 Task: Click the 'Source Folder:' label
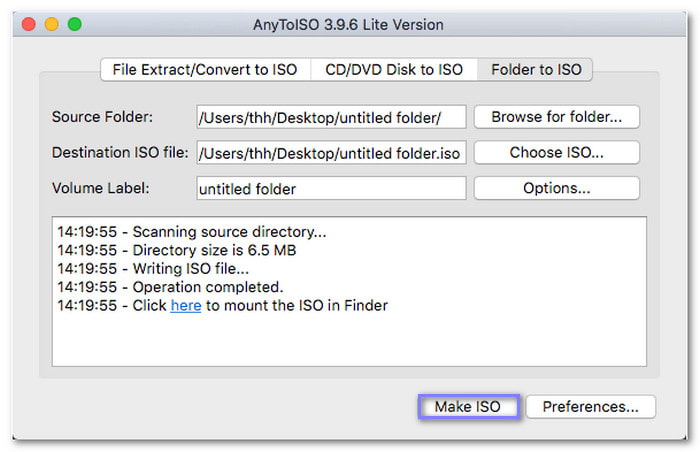point(102,117)
